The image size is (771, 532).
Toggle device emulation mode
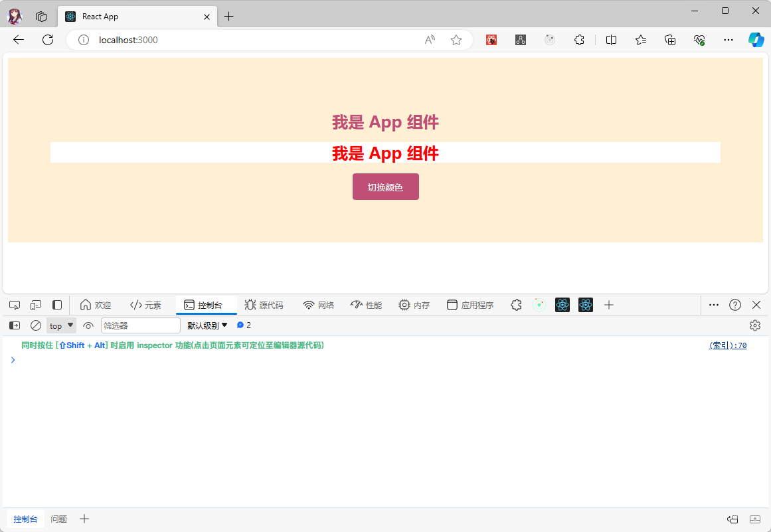point(36,305)
